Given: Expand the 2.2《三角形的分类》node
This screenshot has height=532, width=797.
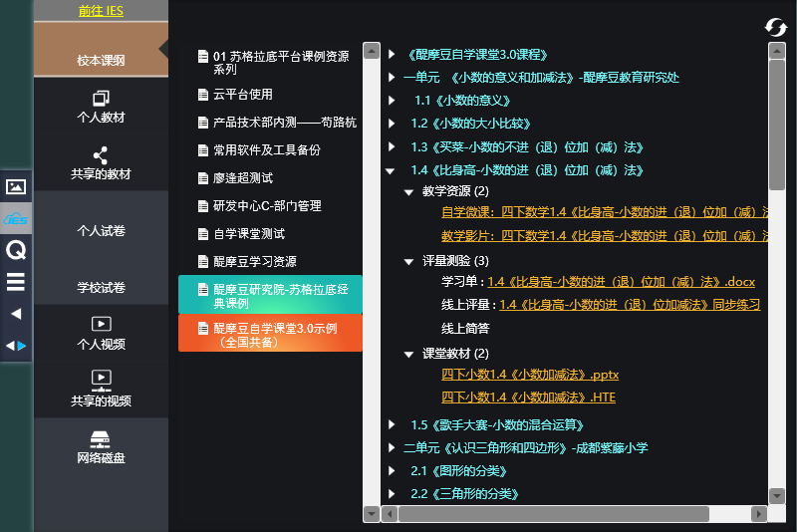Looking at the screenshot, I should (392, 494).
